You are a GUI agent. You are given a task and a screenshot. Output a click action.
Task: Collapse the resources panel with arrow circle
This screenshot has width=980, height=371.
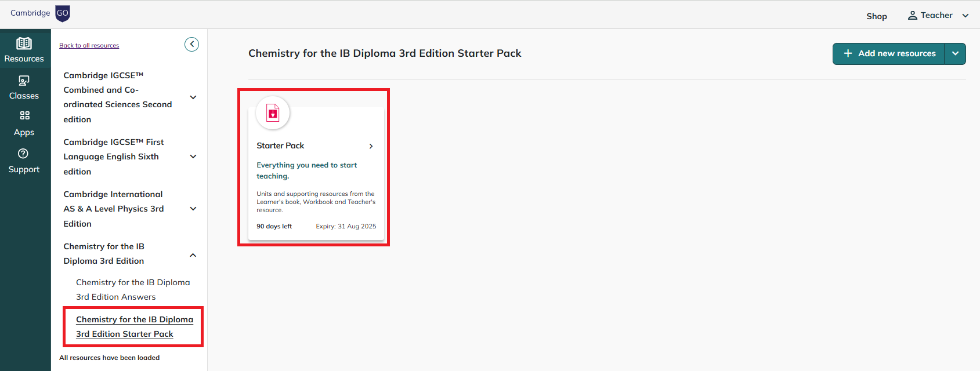click(x=192, y=44)
